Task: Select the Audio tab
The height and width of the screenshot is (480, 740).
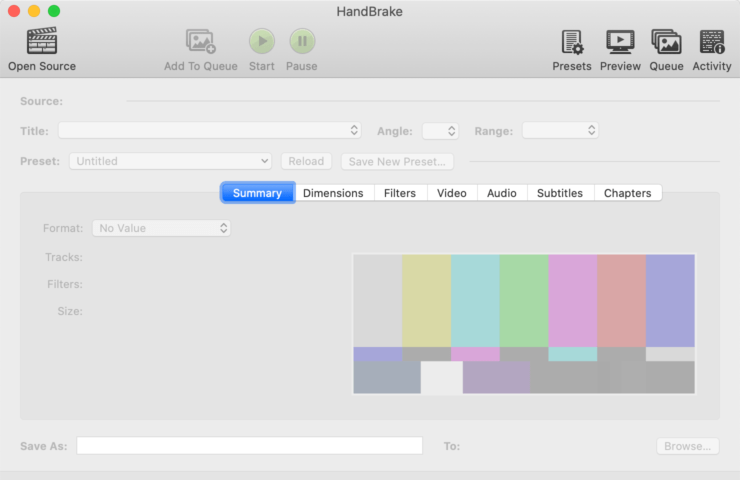Action: tap(502, 193)
